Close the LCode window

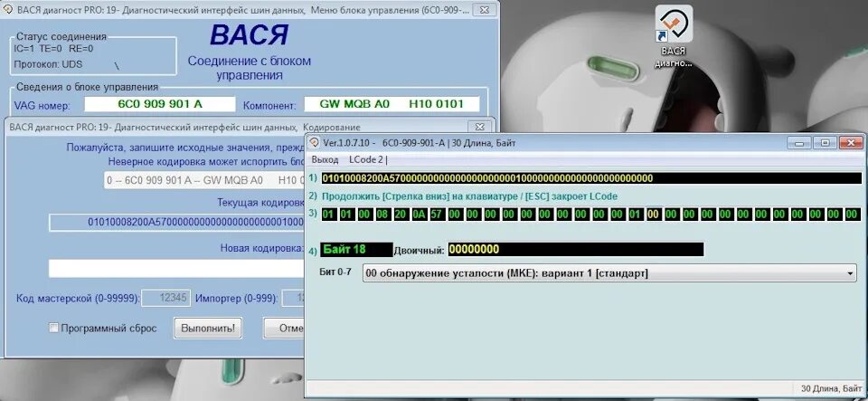click(851, 143)
